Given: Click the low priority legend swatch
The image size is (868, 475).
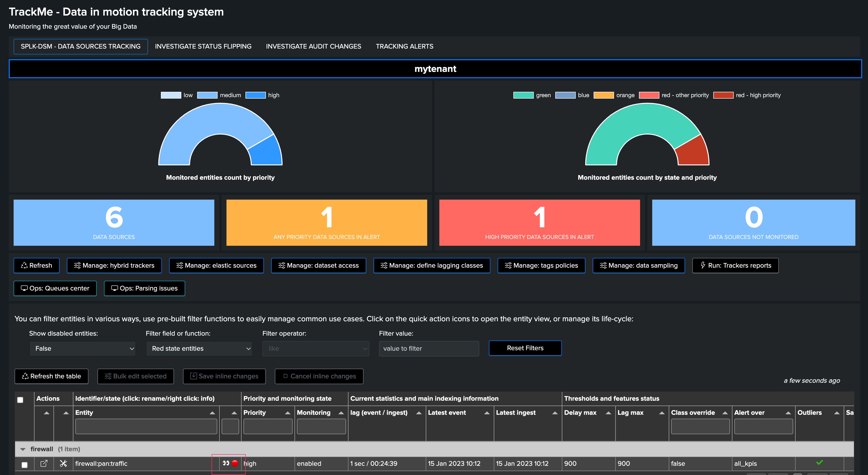Looking at the screenshot, I should pyautogui.click(x=171, y=95).
